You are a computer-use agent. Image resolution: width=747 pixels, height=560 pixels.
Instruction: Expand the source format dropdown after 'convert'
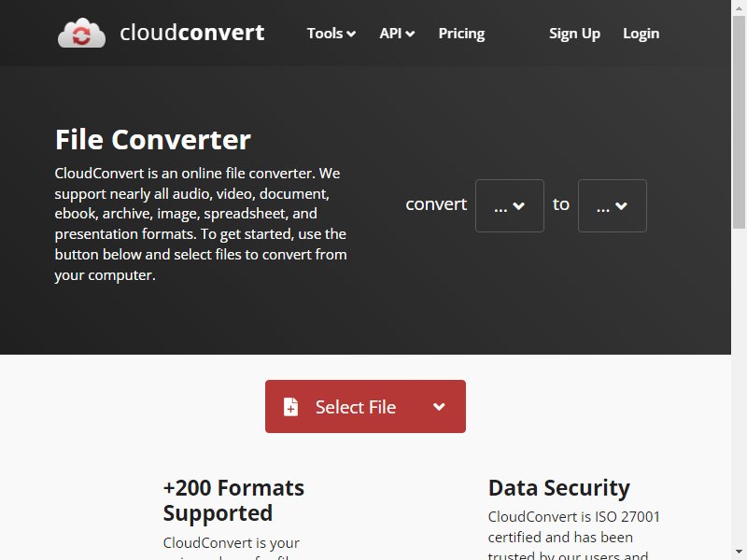pos(509,205)
